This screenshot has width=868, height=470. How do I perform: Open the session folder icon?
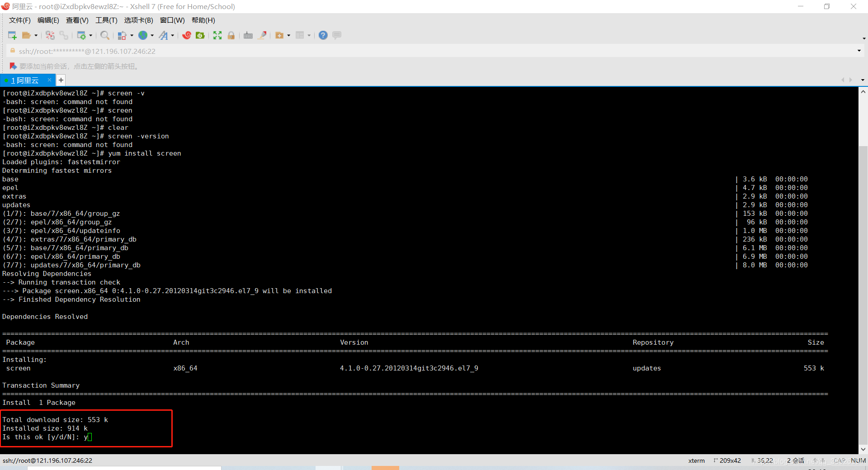pos(26,35)
